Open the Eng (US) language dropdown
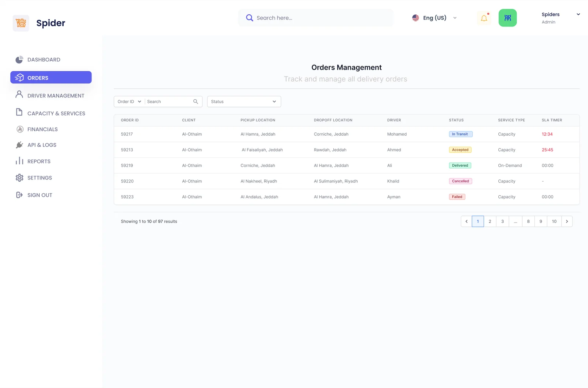The height and width of the screenshot is (388, 588). pyautogui.click(x=434, y=18)
